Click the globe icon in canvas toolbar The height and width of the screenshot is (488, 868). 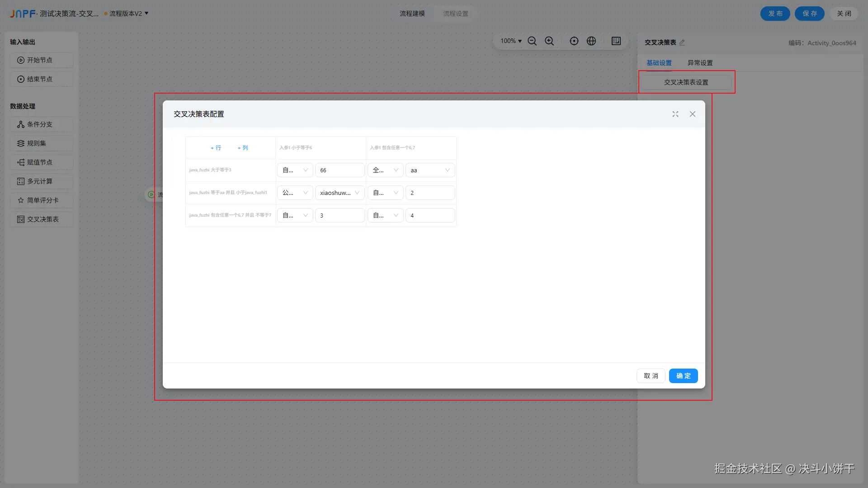[591, 41]
